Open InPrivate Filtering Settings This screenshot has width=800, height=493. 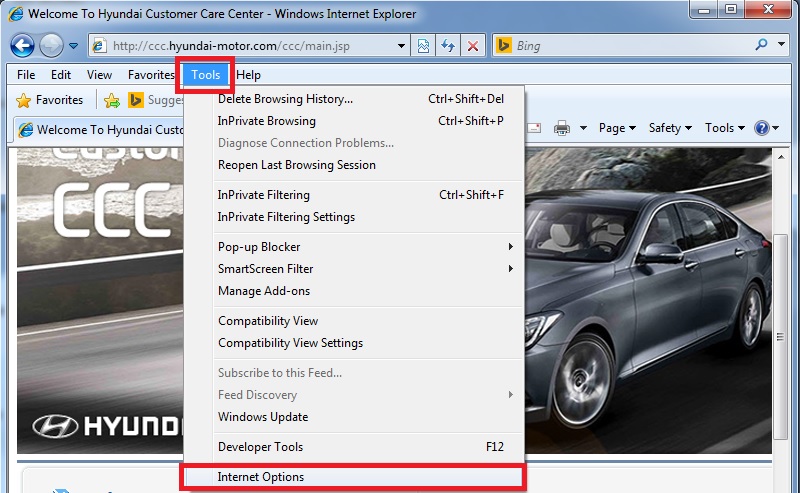pyautogui.click(x=354, y=217)
